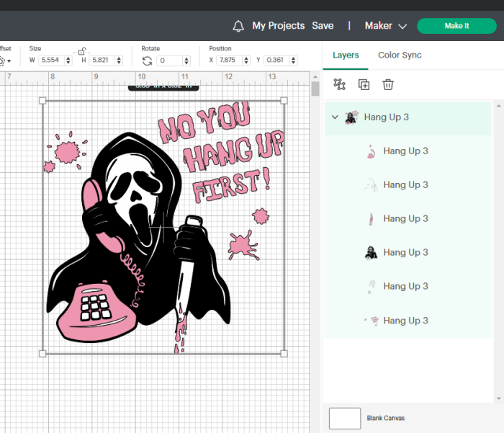
Task: Click the canvas vertical scrollbar thumb
Action: [x=315, y=89]
